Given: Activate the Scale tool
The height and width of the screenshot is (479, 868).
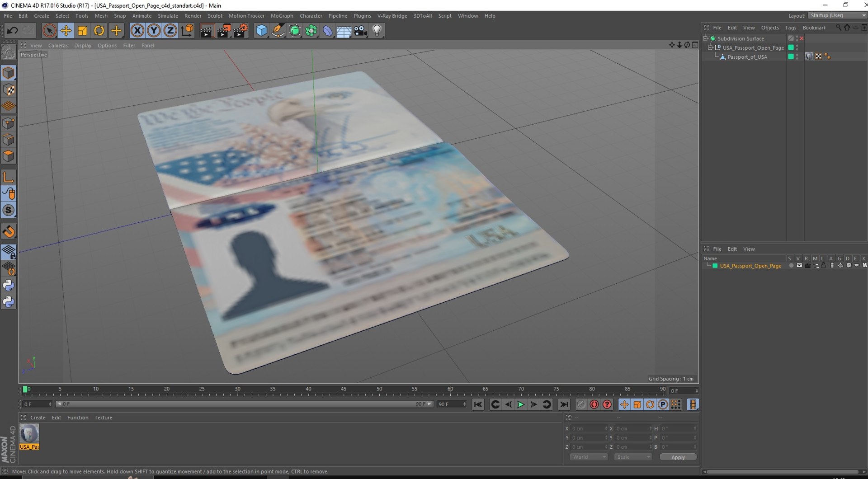Looking at the screenshot, I should [83, 31].
